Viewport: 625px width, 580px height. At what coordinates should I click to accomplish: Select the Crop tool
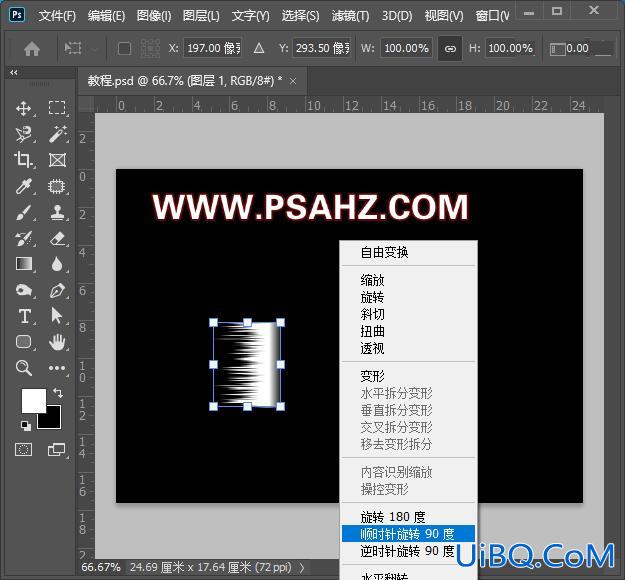click(24, 160)
